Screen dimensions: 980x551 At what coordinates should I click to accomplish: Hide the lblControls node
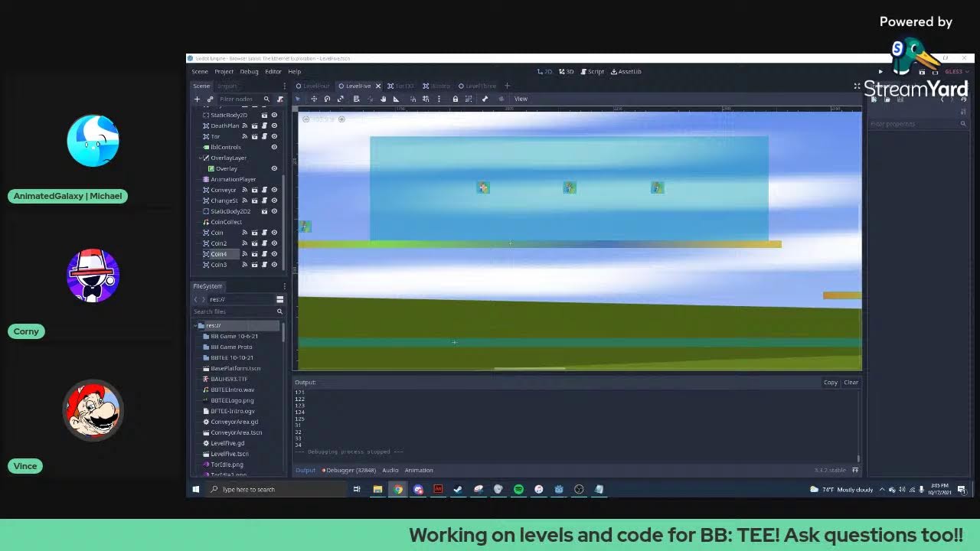point(274,147)
